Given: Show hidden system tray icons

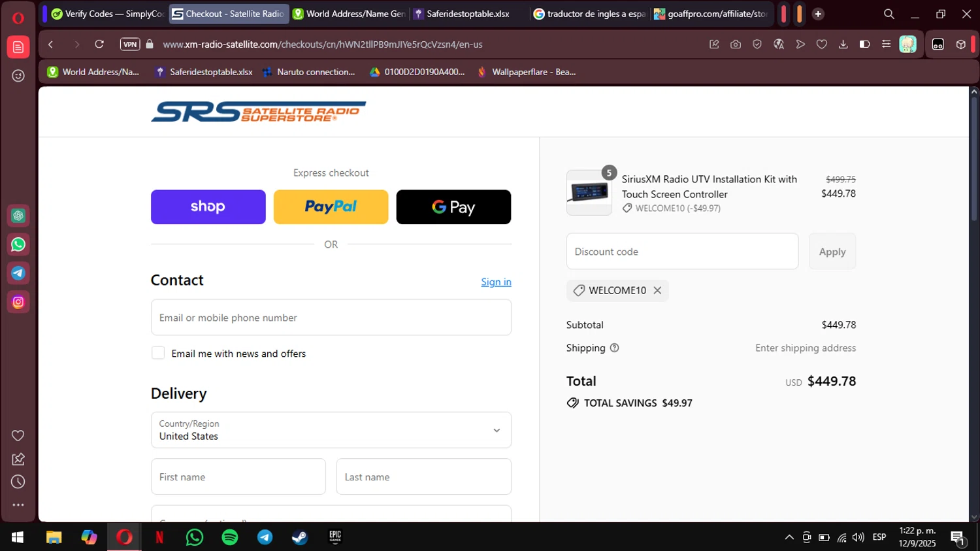Looking at the screenshot, I should pos(789,537).
